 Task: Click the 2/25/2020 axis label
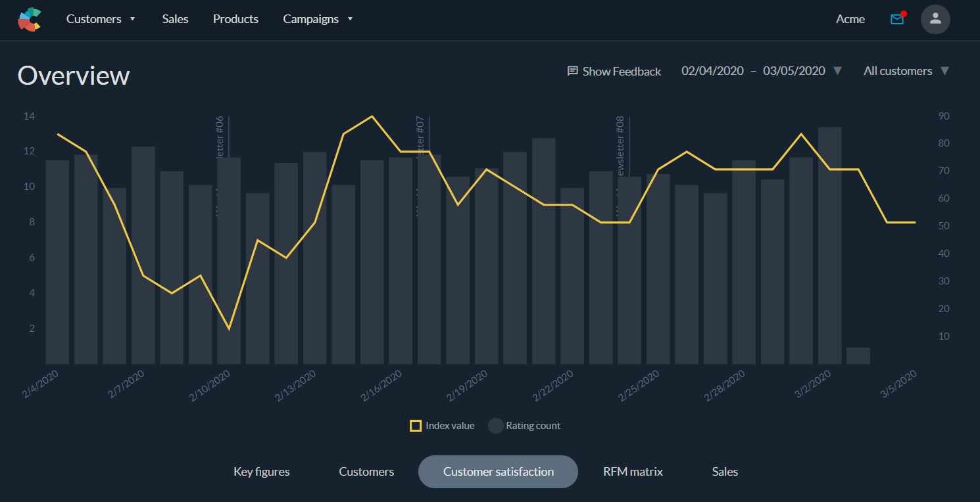pos(638,386)
